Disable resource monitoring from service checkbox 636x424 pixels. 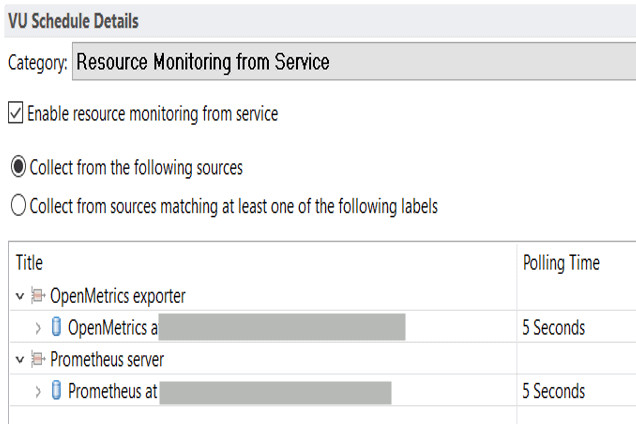tap(15, 114)
